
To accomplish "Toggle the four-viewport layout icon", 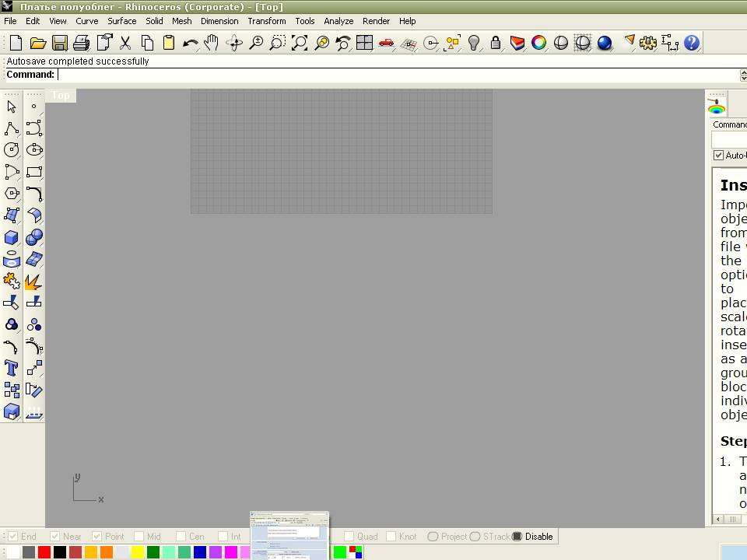I will pos(364,43).
